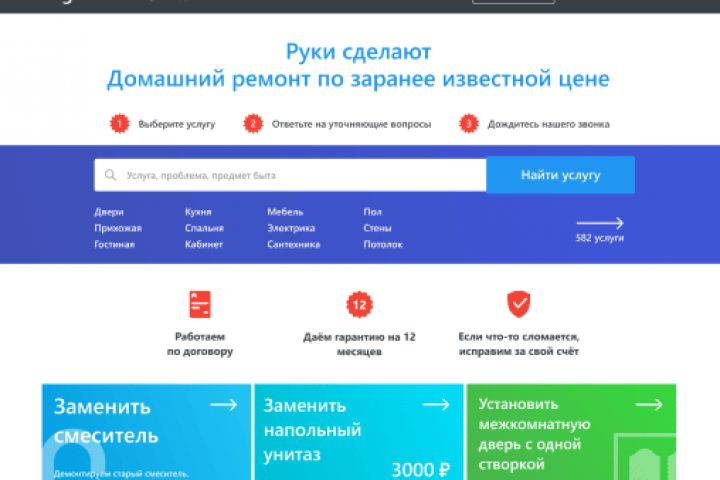Click the contract document icon
This screenshot has width=720, height=480.
[200, 304]
